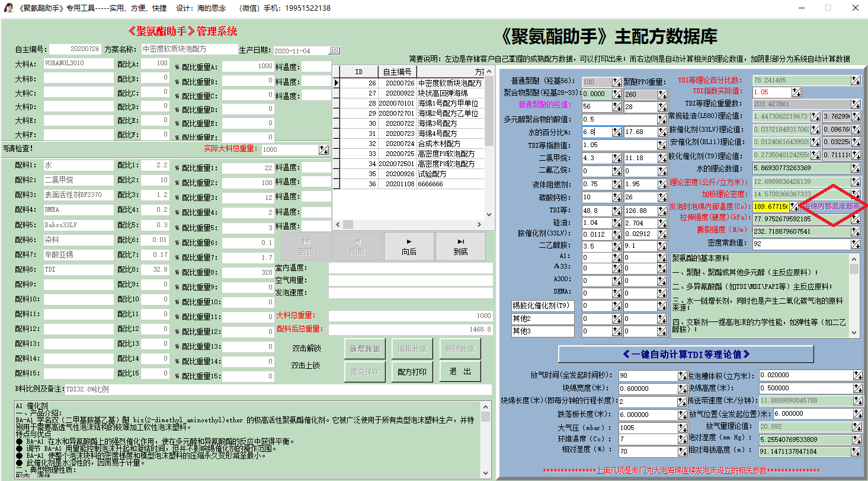Screen dimensions: 868x481
Task: Click the 新增数据 button
Action: (x=364, y=349)
